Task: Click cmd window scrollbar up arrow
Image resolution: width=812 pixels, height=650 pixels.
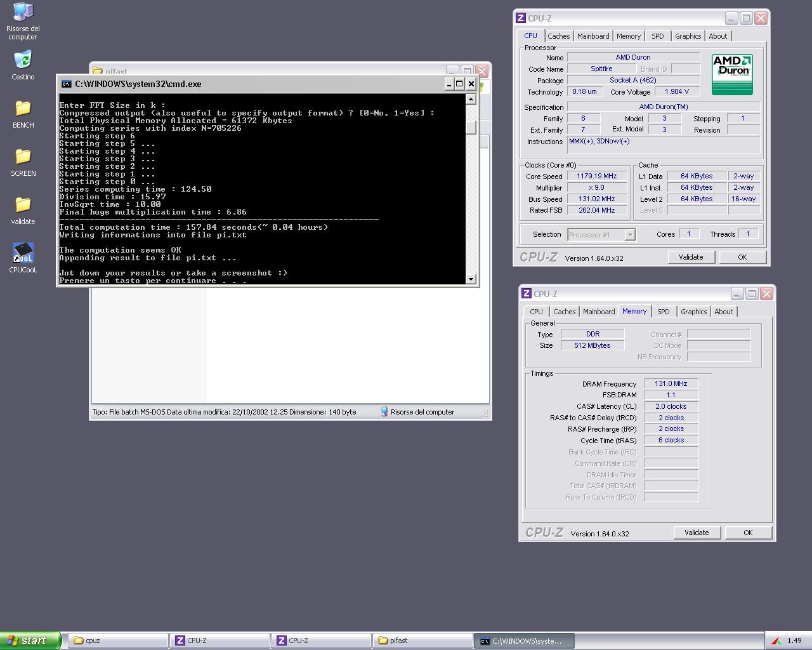Action: [x=471, y=99]
